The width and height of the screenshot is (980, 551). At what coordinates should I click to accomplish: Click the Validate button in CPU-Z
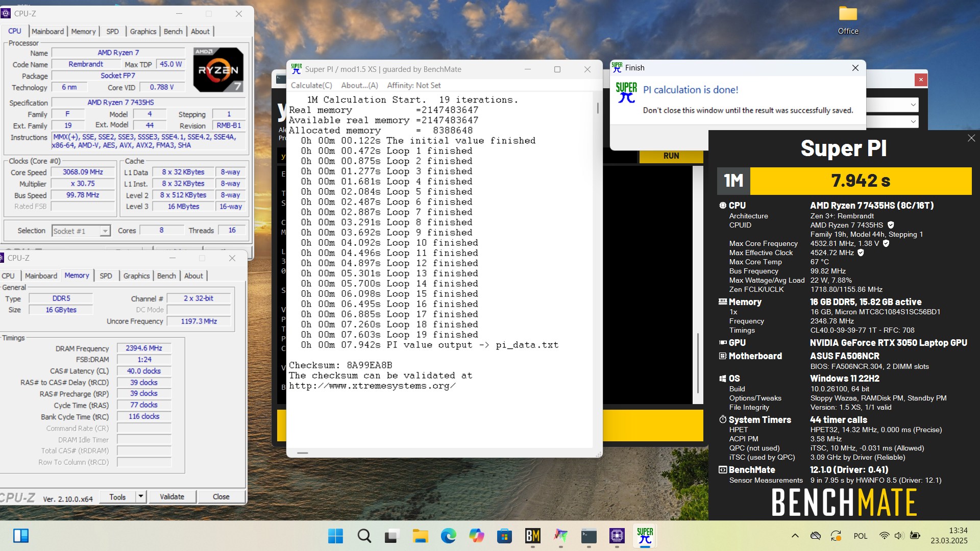point(172,497)
